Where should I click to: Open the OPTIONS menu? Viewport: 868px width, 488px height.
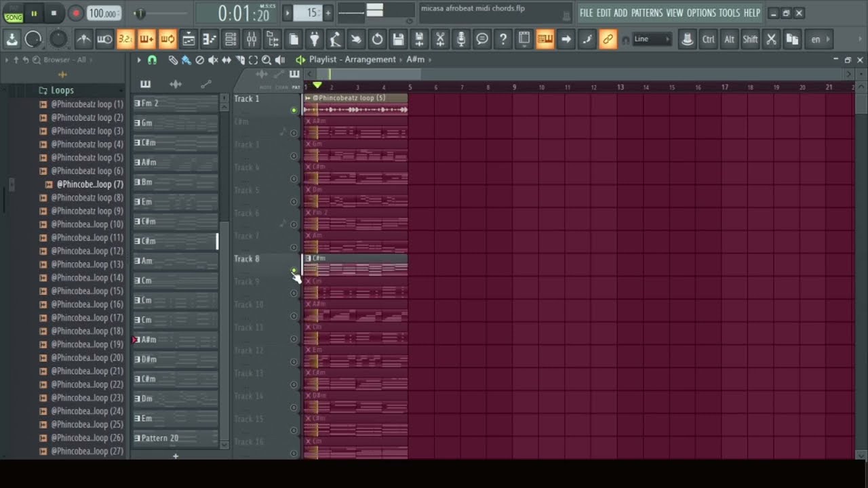[x=701, y=13]
